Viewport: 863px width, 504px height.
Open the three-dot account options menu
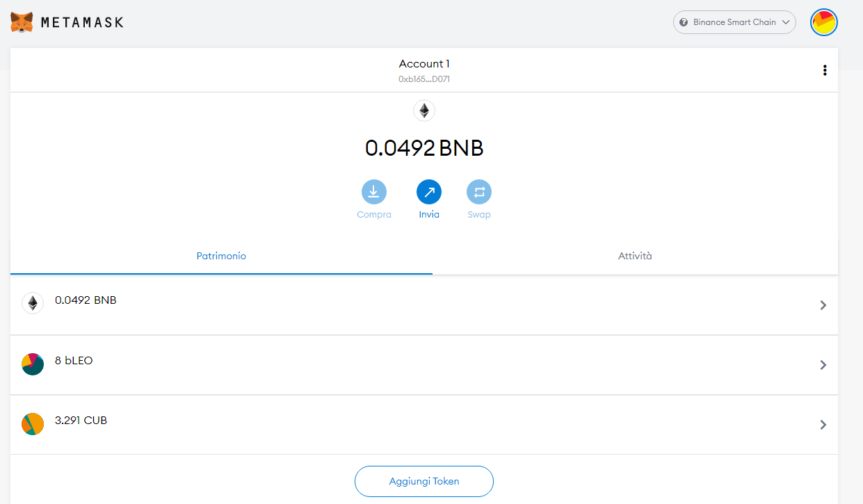(x=825, y=70)
